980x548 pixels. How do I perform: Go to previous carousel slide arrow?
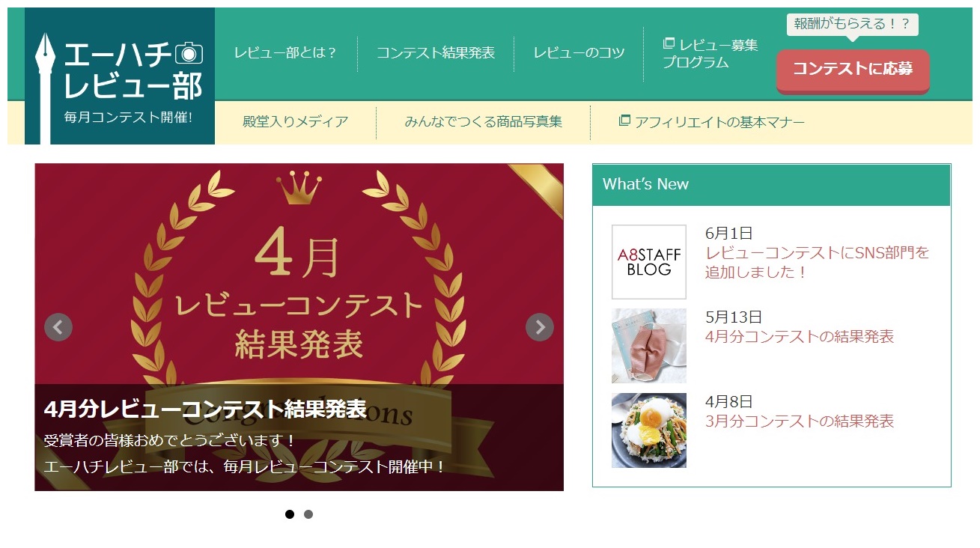(58, 327)
